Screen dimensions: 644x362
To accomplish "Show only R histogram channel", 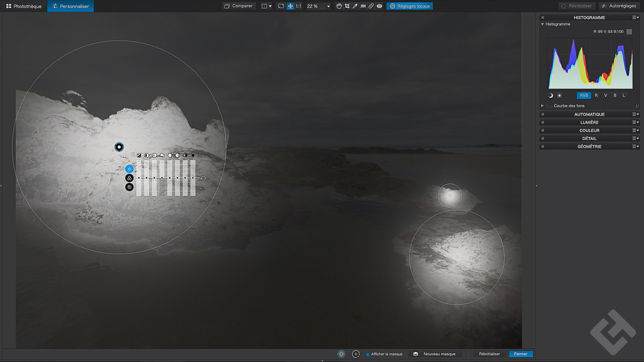I will pos(596,96).
